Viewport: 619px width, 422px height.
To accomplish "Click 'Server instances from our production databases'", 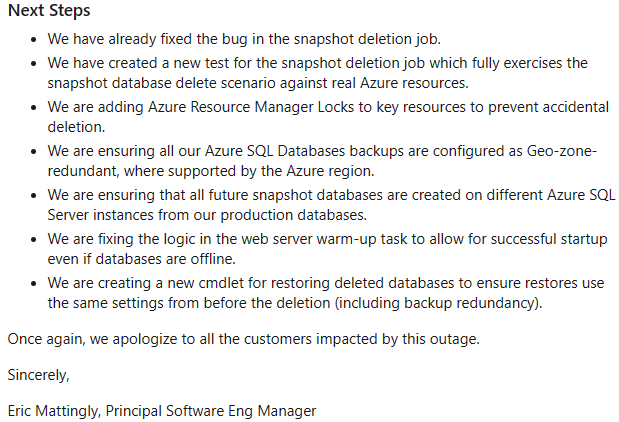I will 207,215.
